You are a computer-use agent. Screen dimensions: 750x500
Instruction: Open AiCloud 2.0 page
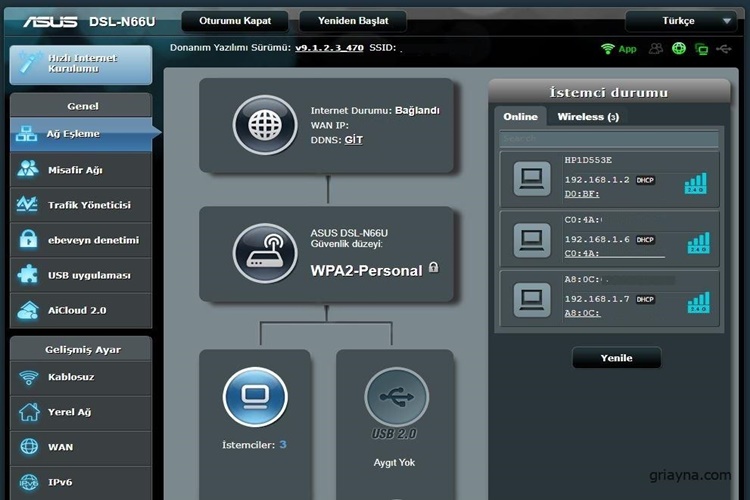[x=81, y=310]
